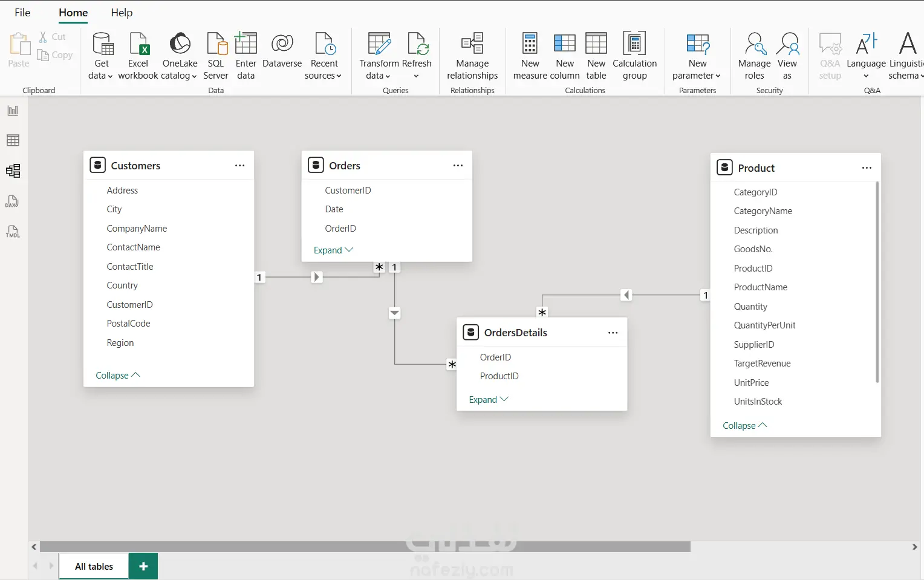Expand the OrdersDetails table fields

click(x=489, y=400)
